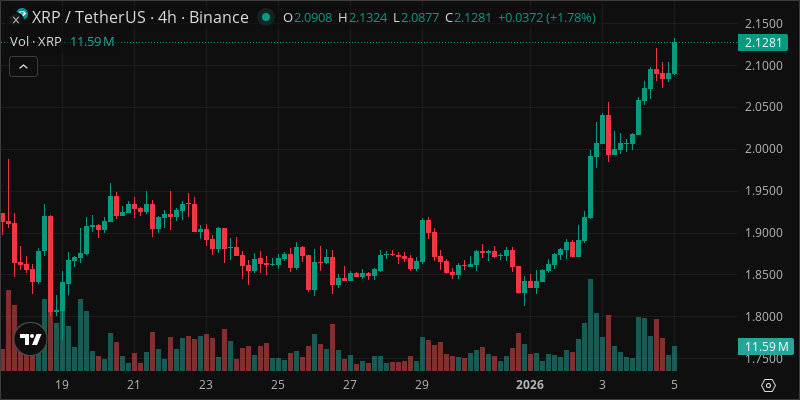Viewport: 800px width, 400px height.
Task: Click the XRP symbol logo icon
Action: [18, 16]
